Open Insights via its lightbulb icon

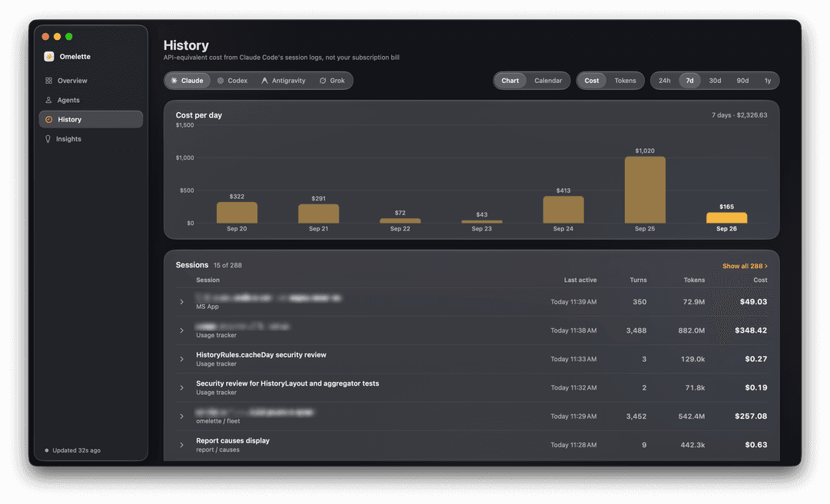(x=48, y=139)
